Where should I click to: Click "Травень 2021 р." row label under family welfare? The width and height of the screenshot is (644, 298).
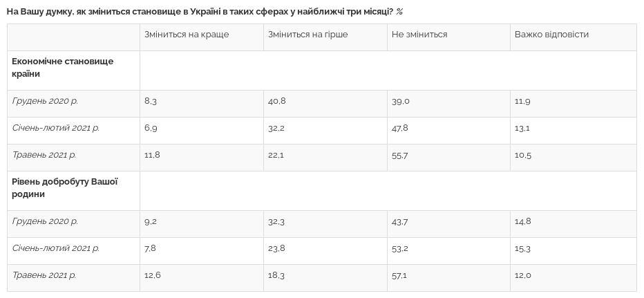(44, 275)
